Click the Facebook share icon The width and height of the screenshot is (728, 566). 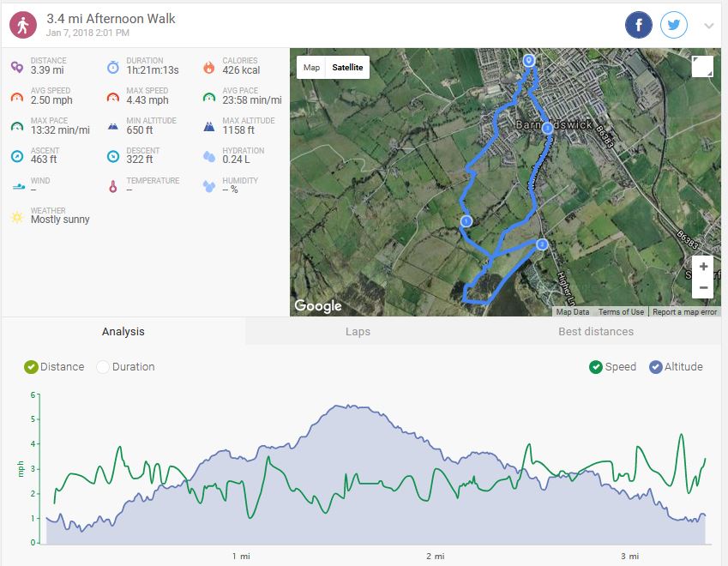coord(638,26)
